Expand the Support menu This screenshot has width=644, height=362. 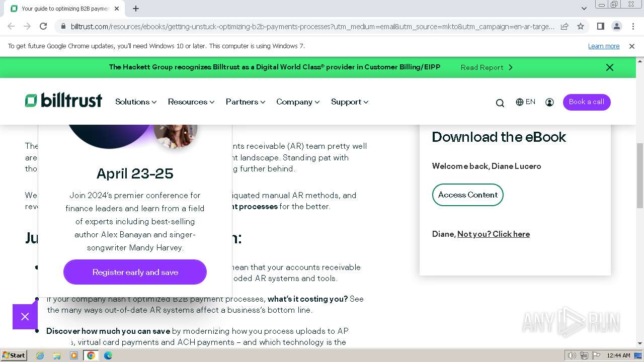(x=350, y=102)
